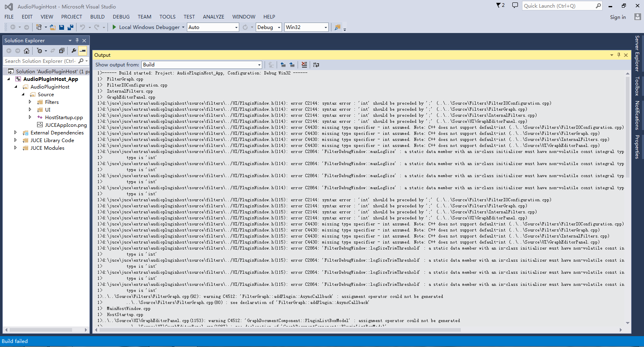644x347 pixels.
Task: Click the Pending Changes Filter clock icon
Action: 39,51
